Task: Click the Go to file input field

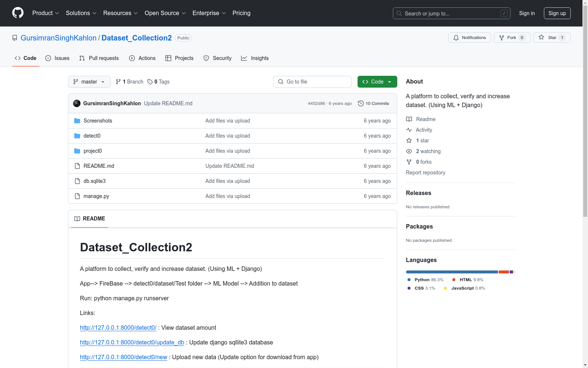Action: click(x=312, y=82)
